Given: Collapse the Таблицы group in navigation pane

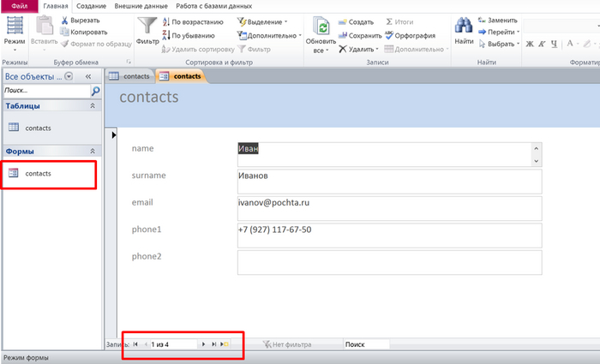Looking at the screenshot, I should click(x=93, y=106).
